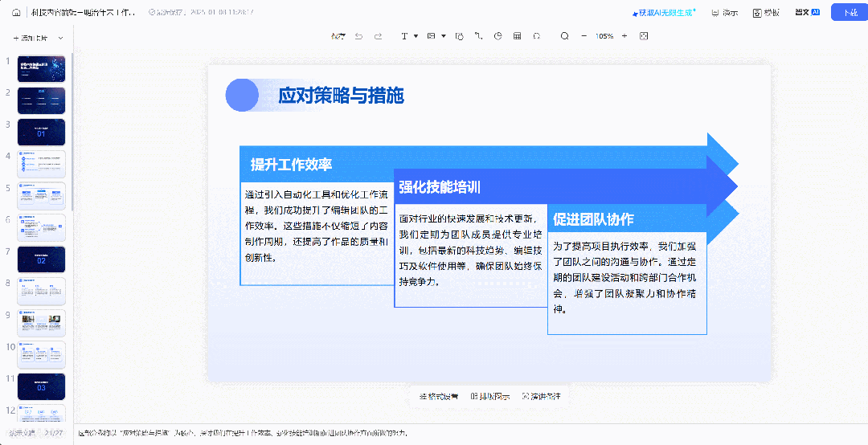
Task: Click the blue download button
Action: pos(849,12)
